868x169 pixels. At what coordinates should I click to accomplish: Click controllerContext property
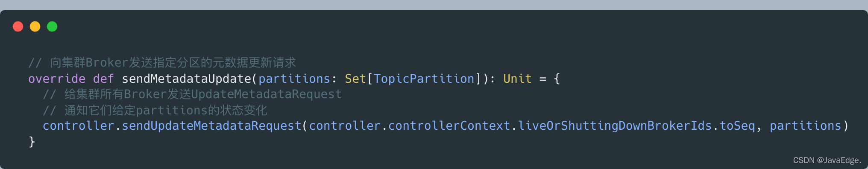click(x=449, y=126)
